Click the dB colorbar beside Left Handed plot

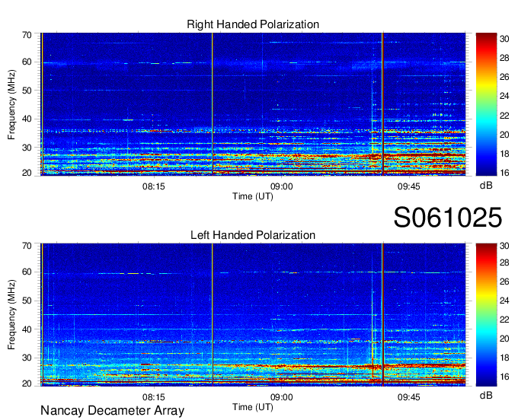point(486,315)
